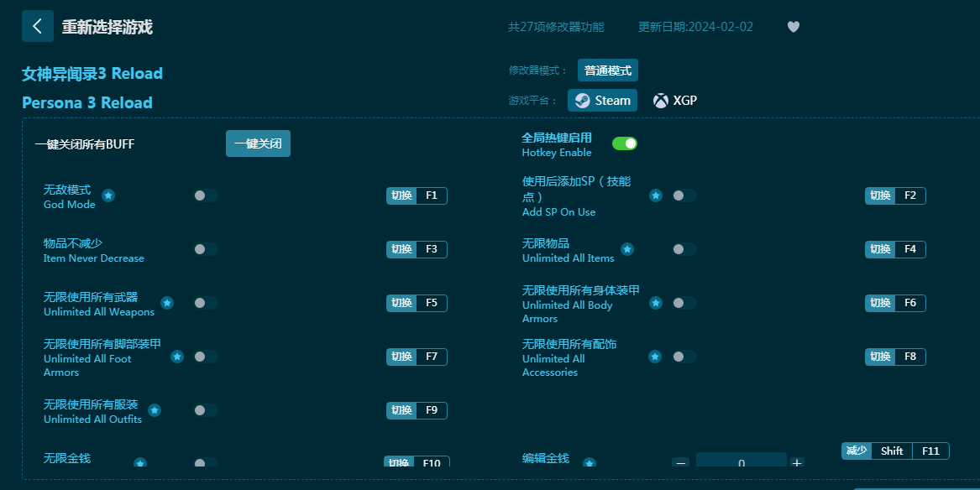The image size is (980, 490).
Task: Enable Unlimited All Outfits toggle
Action: [205, 410]
